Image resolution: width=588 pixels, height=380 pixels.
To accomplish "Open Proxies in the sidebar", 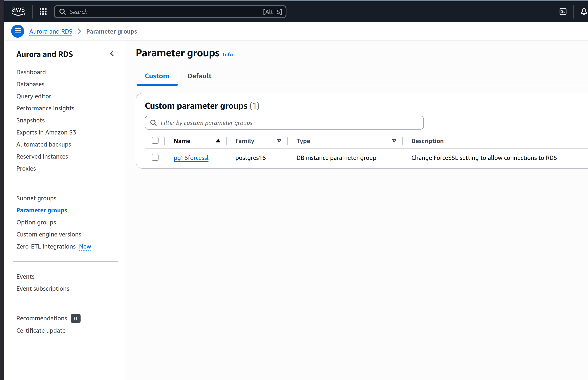I will [x=26, y=168].
